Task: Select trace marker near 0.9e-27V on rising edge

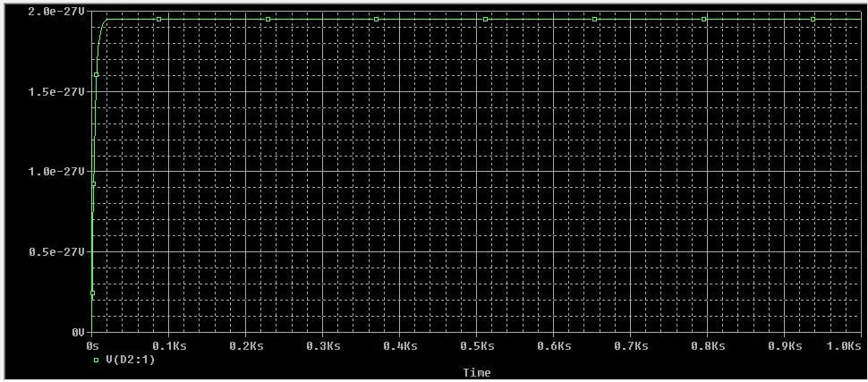Action: [x=94, y=183]
